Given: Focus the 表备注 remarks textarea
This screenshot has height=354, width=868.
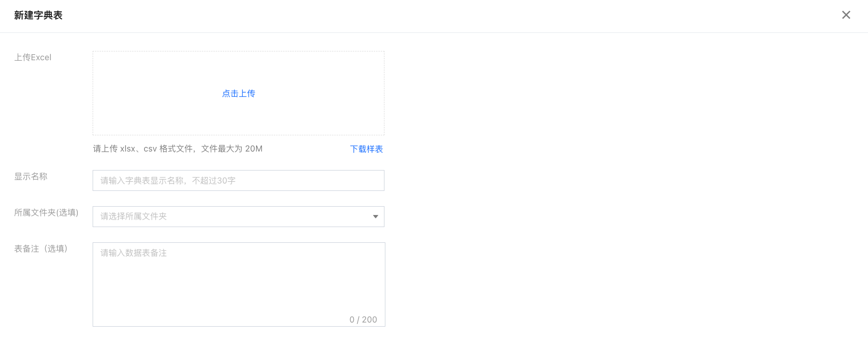Looking at the screenshot, I should click(x=239, y=287).
